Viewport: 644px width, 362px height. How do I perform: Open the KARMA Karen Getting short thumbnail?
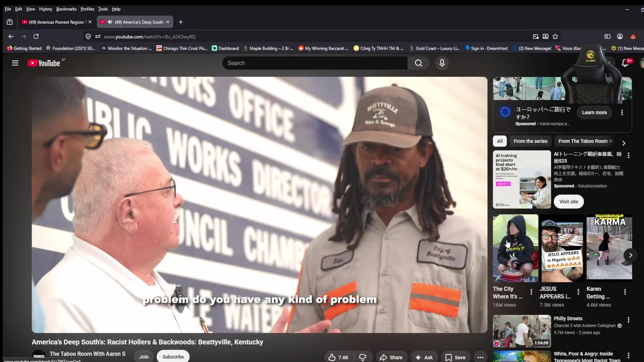pyautogui.click(x=609, y=248)
